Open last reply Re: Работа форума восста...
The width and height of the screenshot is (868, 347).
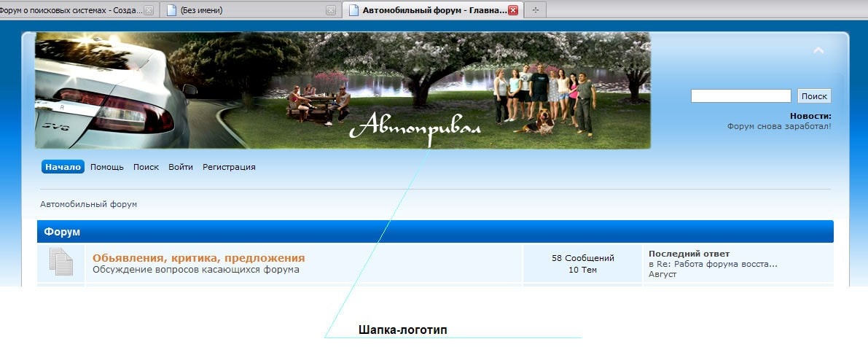coord(717,264)
